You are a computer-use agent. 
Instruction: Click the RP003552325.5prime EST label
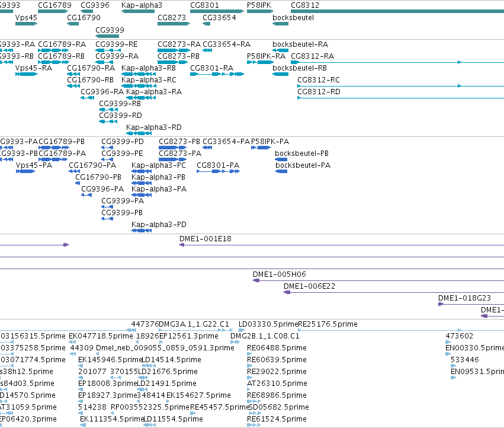coord(150,407)
